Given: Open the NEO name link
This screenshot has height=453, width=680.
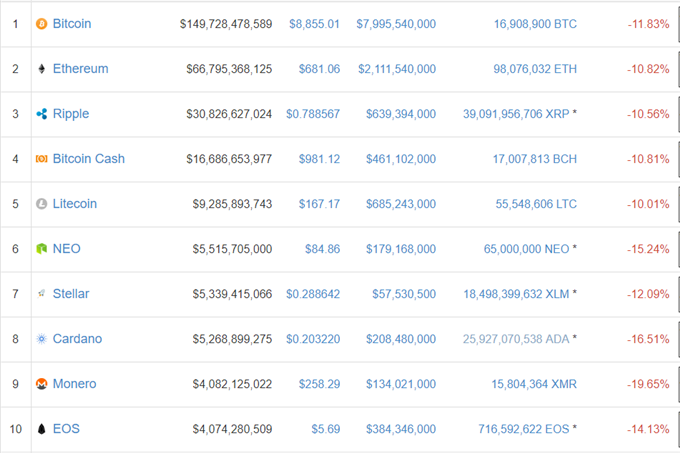Looking at the screenshot, I should [x=67, y=249].
